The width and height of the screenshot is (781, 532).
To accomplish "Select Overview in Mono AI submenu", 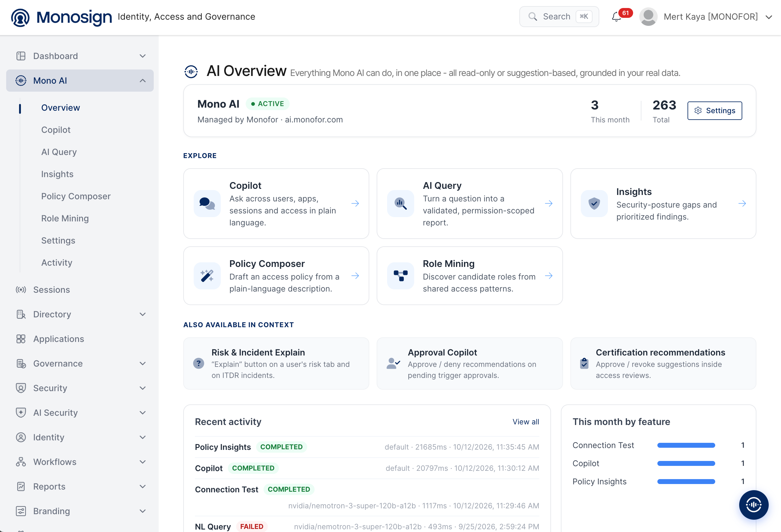I will click(x=61, y=108).
